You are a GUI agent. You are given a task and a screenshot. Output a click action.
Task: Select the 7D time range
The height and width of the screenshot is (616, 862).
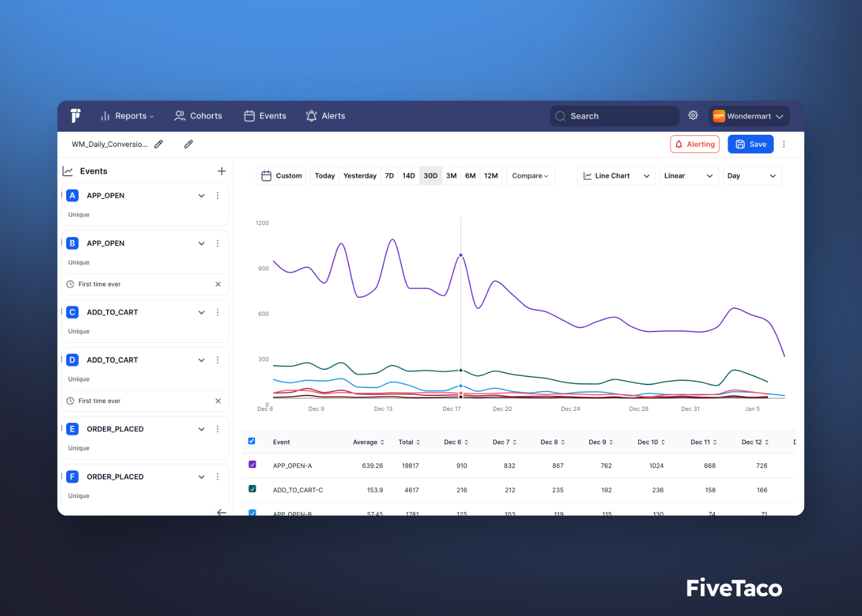389,176
